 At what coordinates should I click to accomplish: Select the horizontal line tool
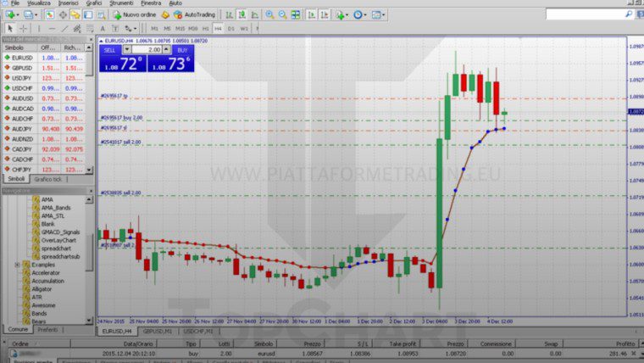pos(52,28)
